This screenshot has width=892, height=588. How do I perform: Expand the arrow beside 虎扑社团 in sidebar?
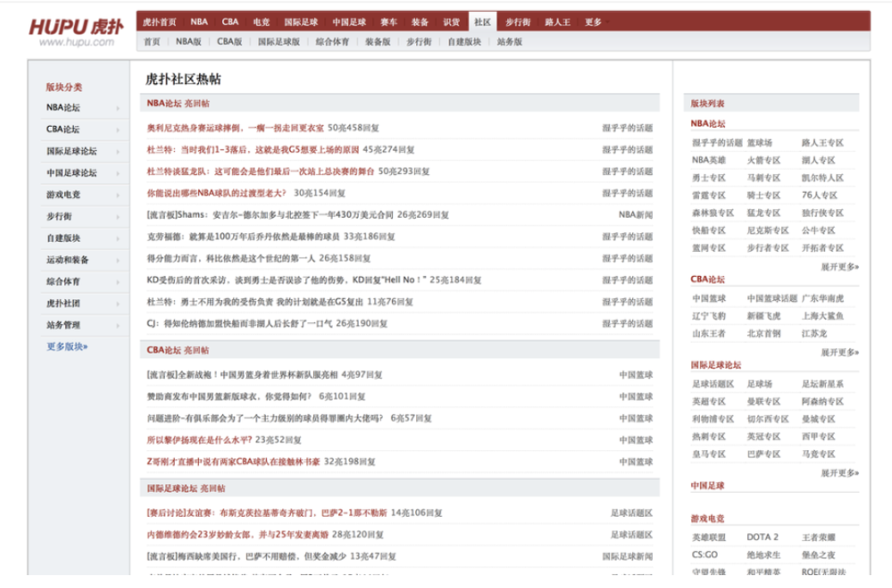(x=118, y=303)
